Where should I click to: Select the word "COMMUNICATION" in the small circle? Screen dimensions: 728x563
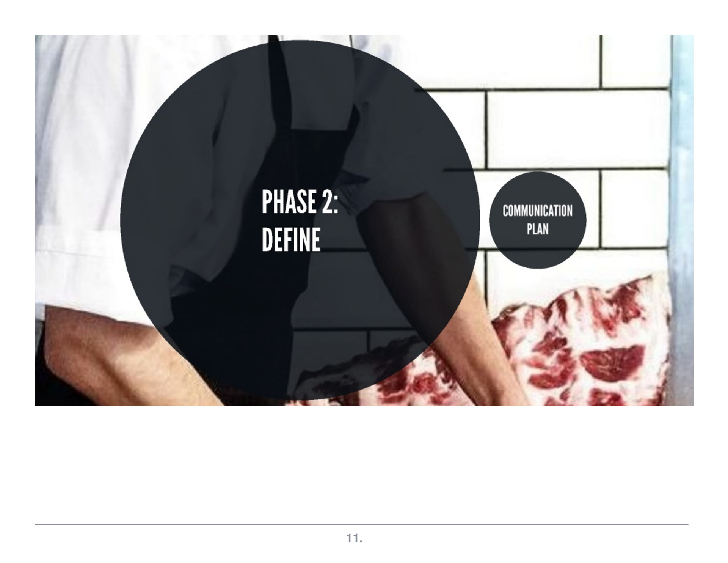pos(537,211)
